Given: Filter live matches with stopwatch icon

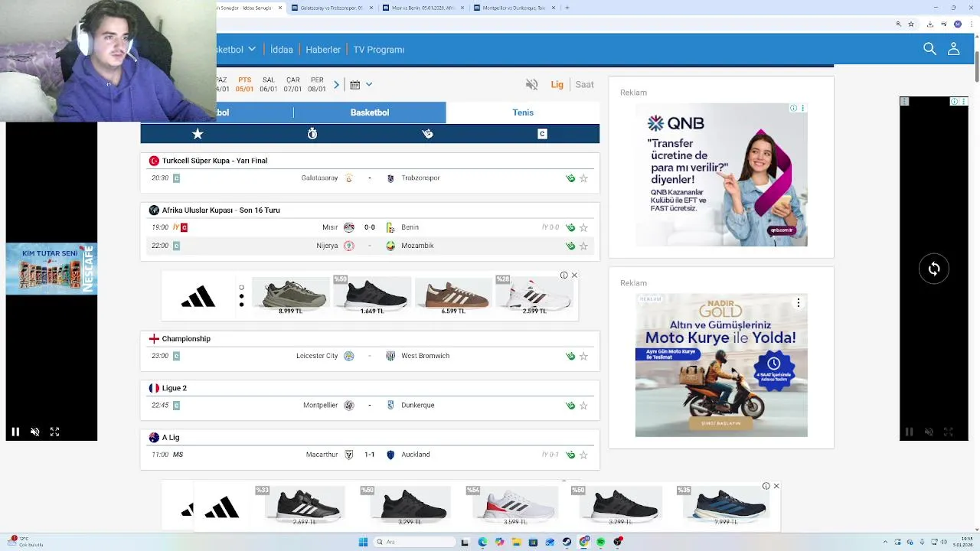Looking at the screenshot, I should pyautogui.click(x=312, y=134).
